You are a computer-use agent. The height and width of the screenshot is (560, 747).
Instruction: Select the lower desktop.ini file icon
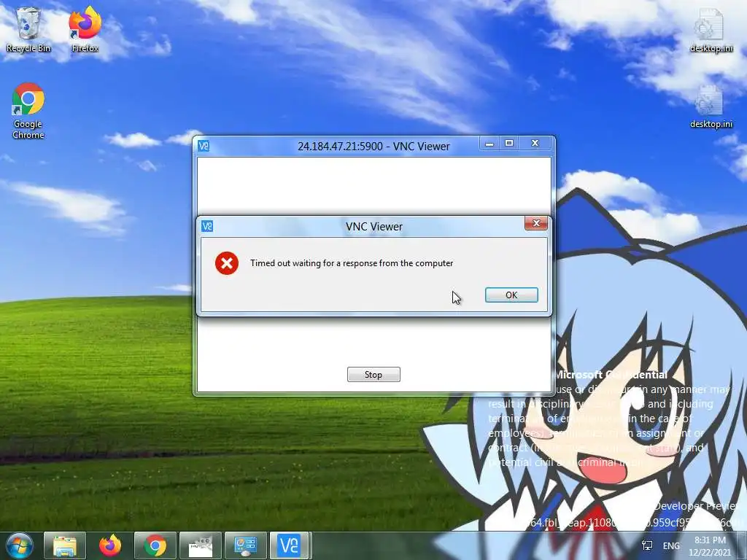pos(711,106)
